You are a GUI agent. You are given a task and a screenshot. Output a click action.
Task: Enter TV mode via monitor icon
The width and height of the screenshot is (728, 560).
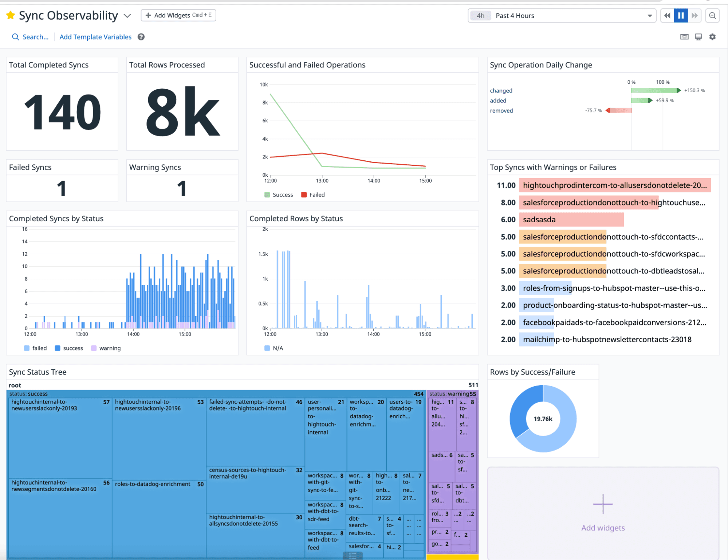coord(698,37)
